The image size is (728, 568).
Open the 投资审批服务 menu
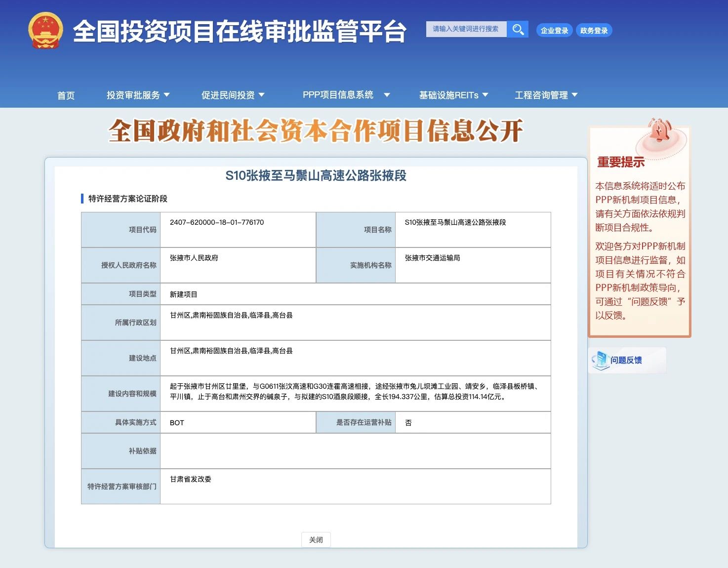(133, 95)
